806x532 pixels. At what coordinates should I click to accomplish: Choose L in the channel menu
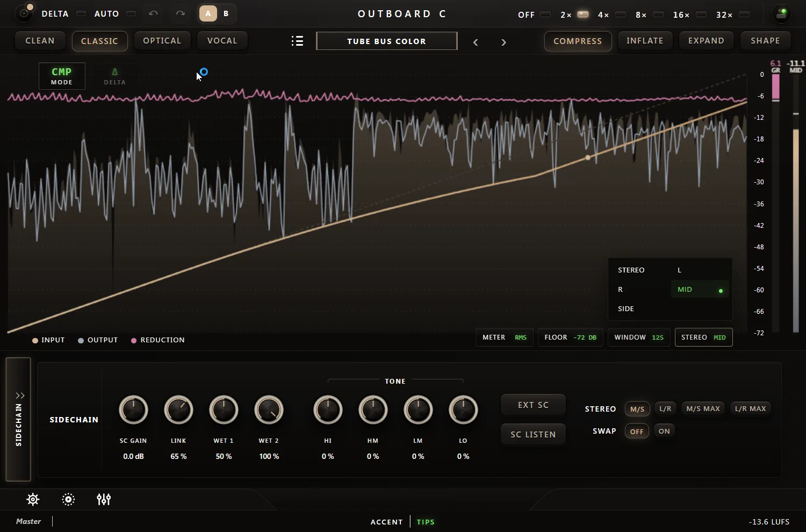pos(700,270)
